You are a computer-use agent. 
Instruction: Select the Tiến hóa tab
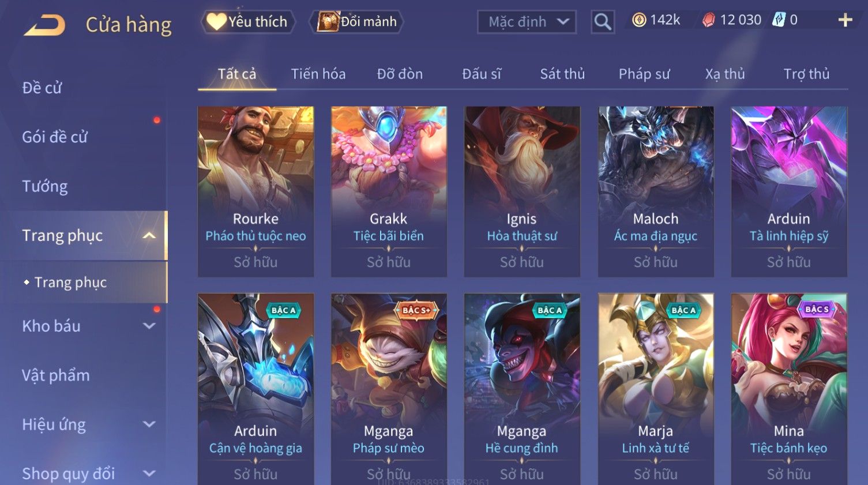(x=318, y=74)
